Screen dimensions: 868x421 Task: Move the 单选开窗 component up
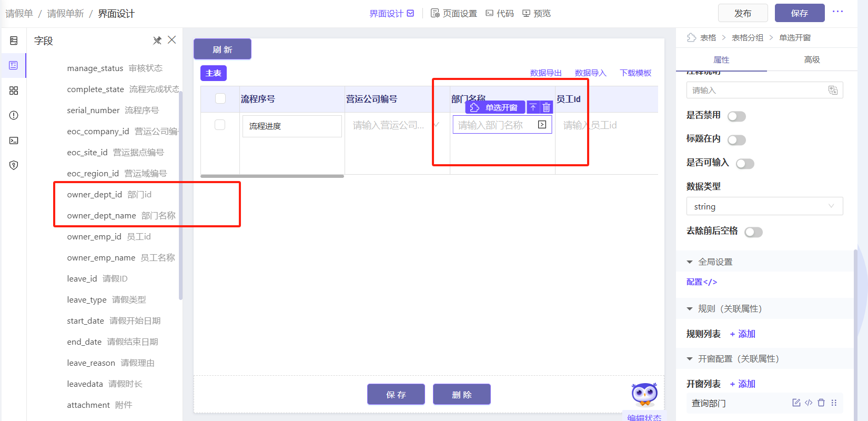[x=533, y=107]
